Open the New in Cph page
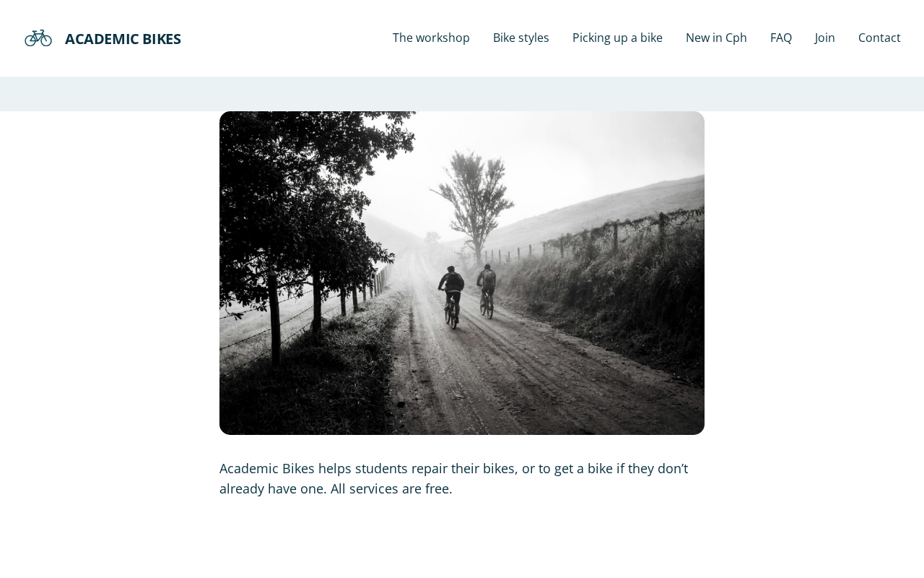The width and height of the screenshot is (924, 578). (716, 38)
